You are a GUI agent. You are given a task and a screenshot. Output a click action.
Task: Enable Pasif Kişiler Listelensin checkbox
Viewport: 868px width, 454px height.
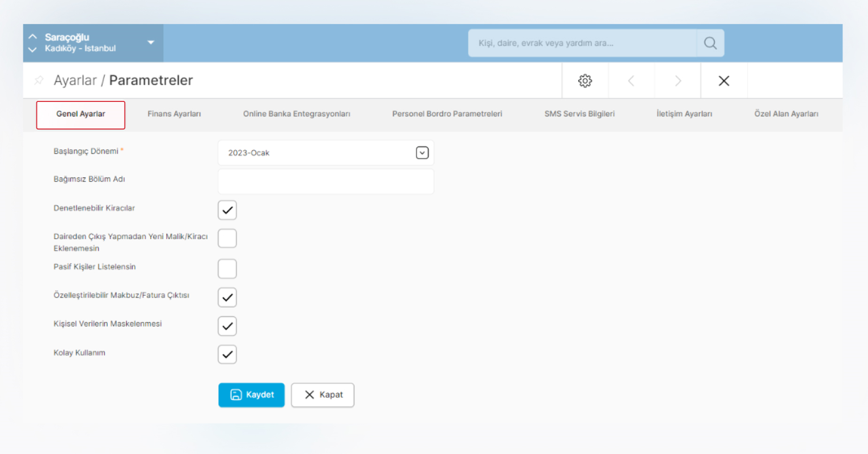227,269
